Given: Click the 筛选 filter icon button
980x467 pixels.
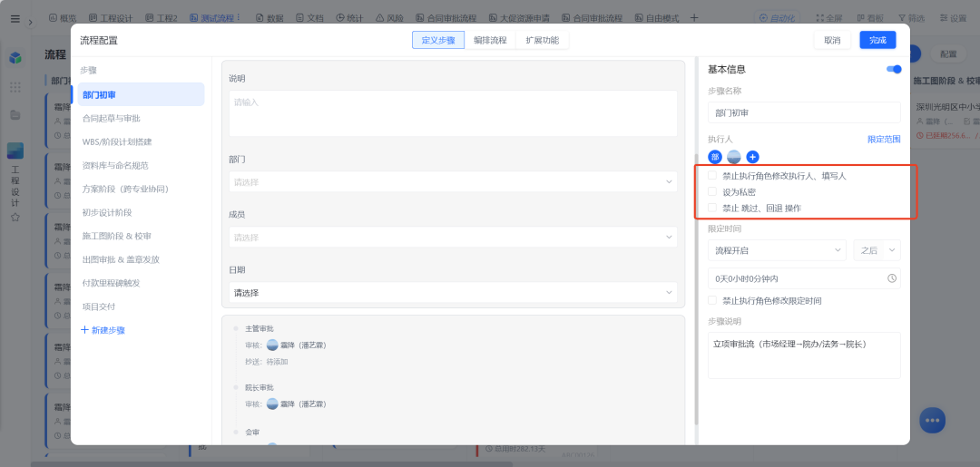Looking at the screenshot, I should pos(911,18).
